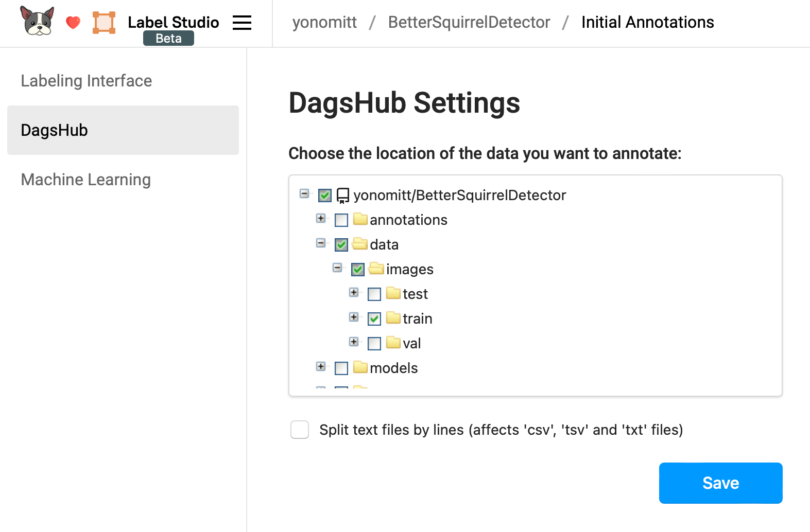Save the DagsHub settings
Image resolution: width=810 pixels, height=532 pixels.
pyautogui.click(x=720, y=483)
